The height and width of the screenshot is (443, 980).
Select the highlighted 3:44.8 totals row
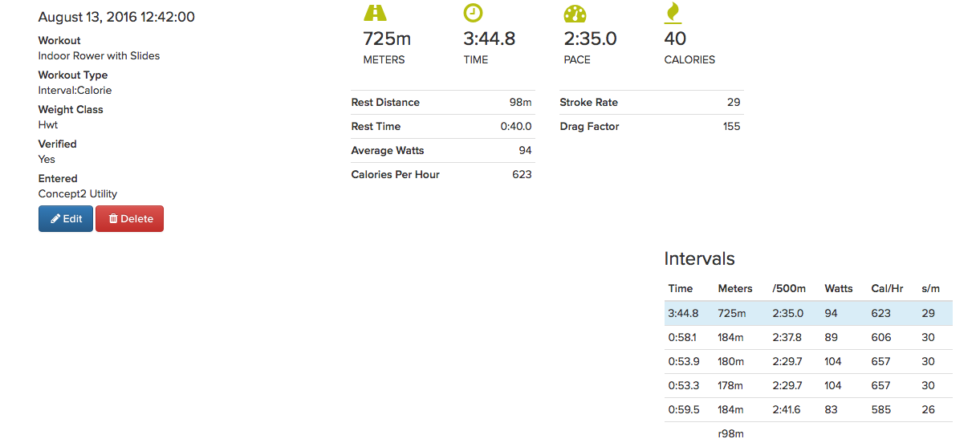click(807, 313)
